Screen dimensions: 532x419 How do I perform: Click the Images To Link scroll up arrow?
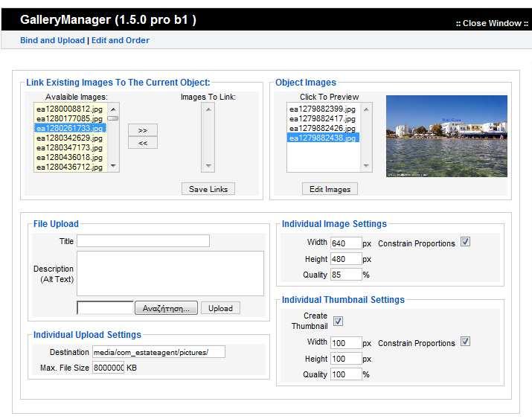pos(208,109)
